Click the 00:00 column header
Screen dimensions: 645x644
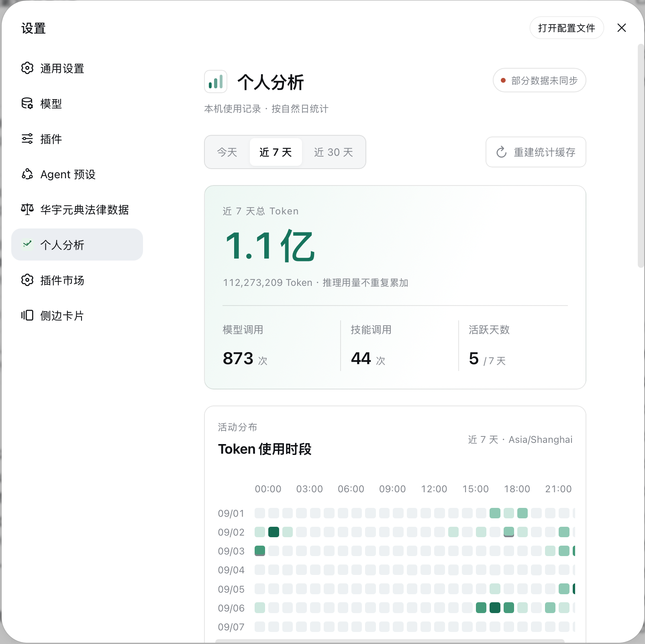click(268, 489)
